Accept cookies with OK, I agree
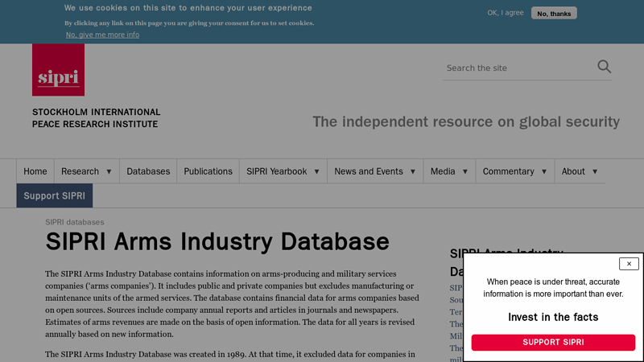Viewport: 644px width, 362px height. [x=506, y=13]
